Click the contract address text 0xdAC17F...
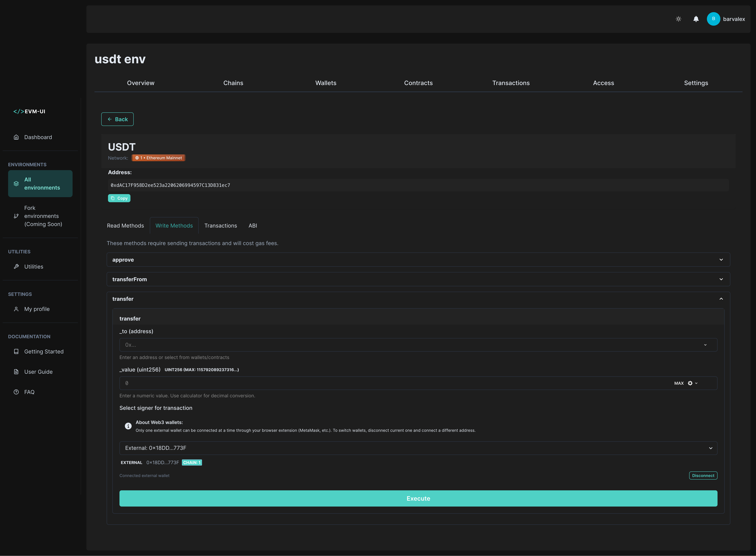 point(170,186)
